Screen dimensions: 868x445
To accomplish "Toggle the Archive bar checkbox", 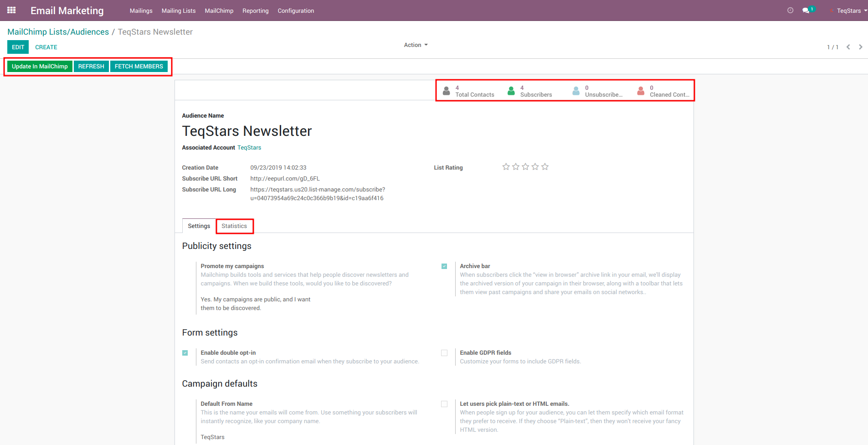I will tap(444, 266).
